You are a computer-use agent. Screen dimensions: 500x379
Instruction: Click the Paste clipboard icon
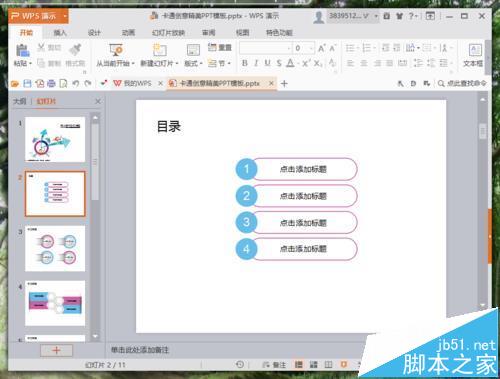pyautogui.click(x=22, y=50)
